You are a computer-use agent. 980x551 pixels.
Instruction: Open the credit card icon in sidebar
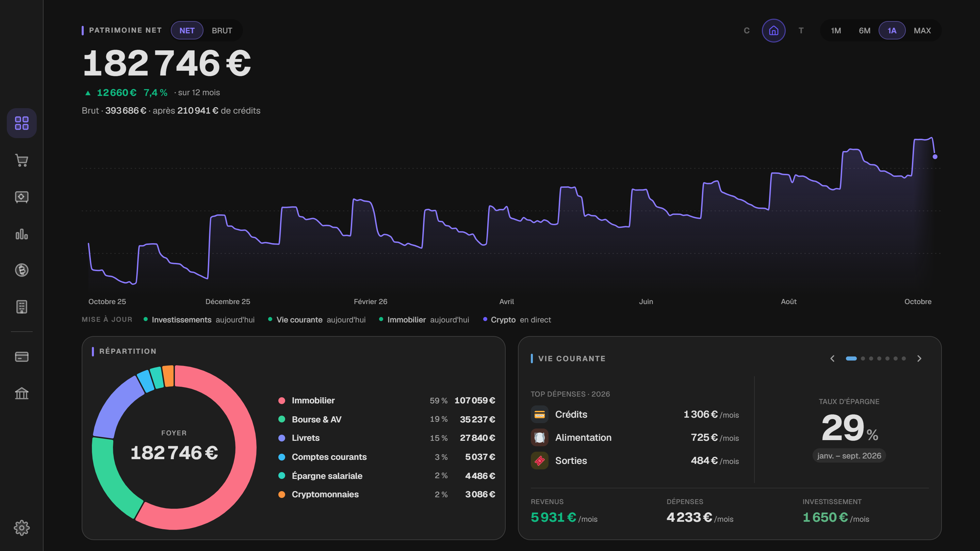tap(22, 357)
